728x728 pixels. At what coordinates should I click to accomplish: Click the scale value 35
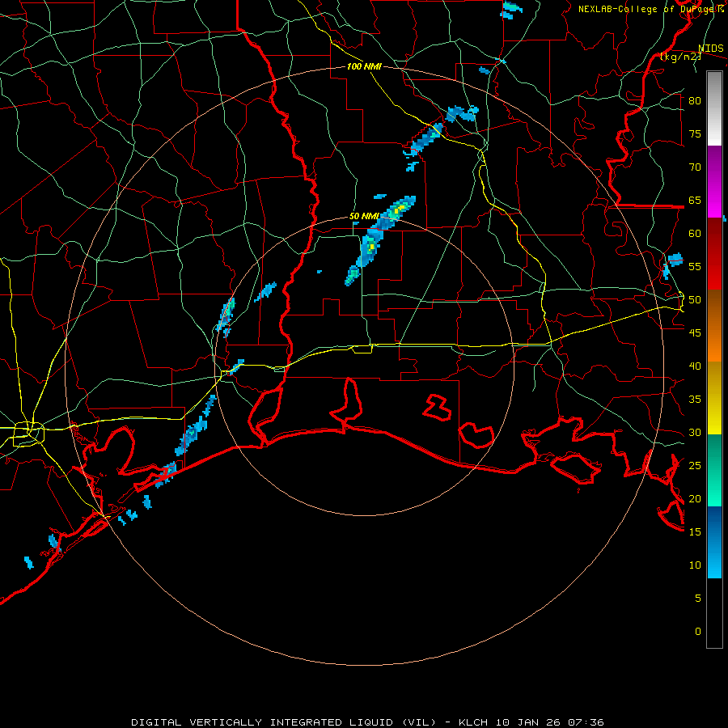(695, 400)
